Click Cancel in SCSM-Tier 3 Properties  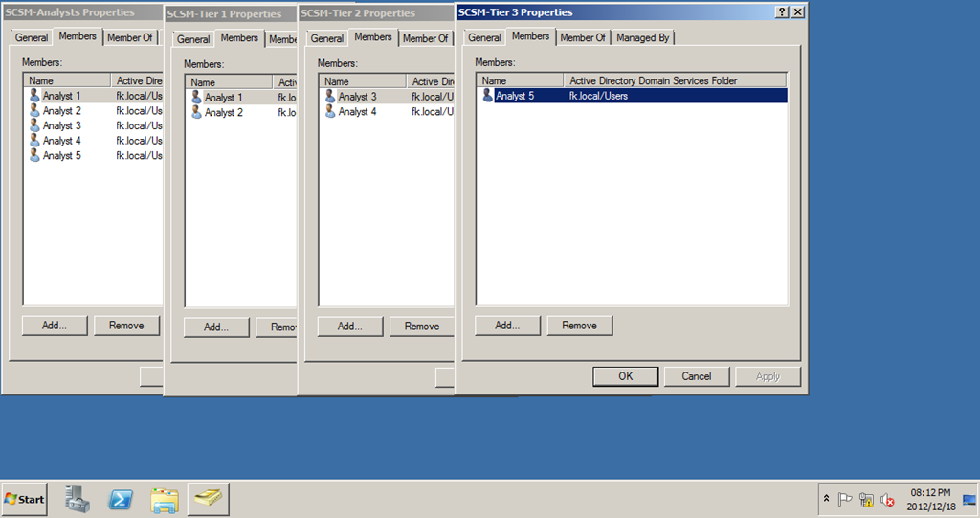click(x=696, y=376)
